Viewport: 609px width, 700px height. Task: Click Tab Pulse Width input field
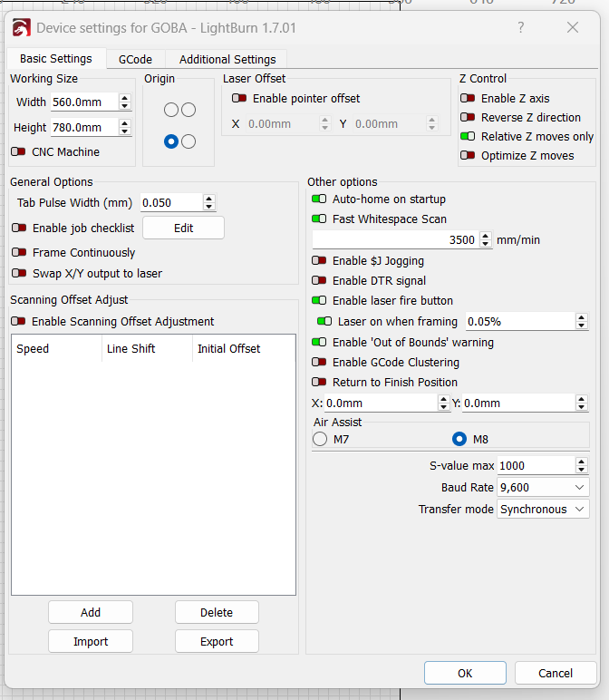point(171,203)
